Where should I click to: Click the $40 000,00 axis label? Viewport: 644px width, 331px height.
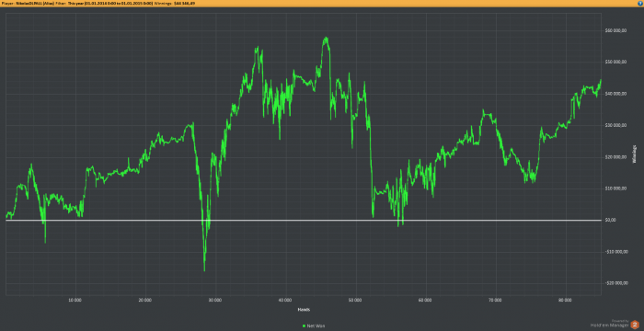615,94
